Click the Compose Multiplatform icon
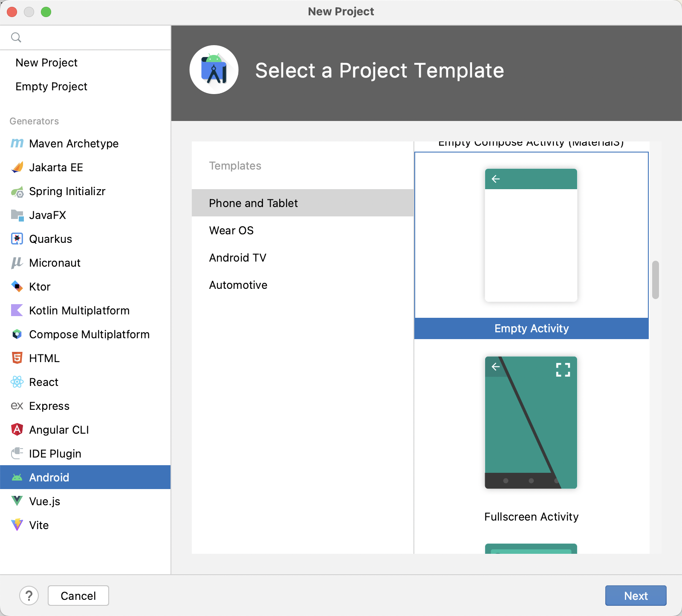The width and height of the screenshot is (682, 616). (x=17, y=334)
